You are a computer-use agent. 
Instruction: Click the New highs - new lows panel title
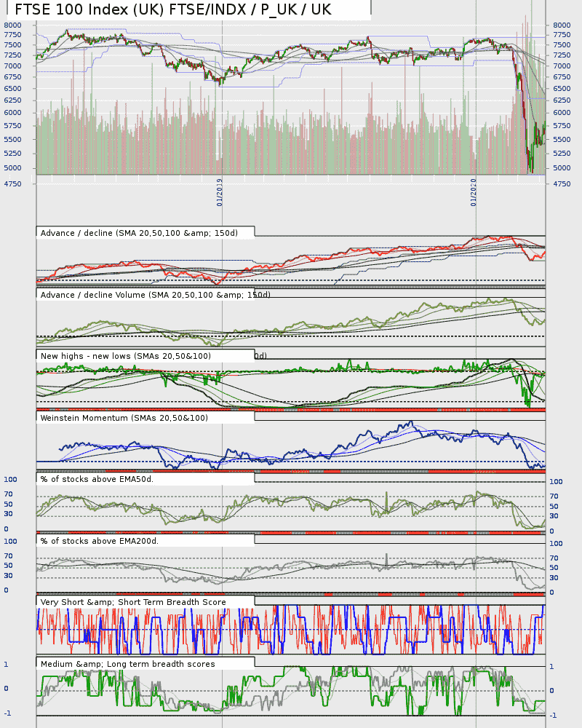coord(125,356)
